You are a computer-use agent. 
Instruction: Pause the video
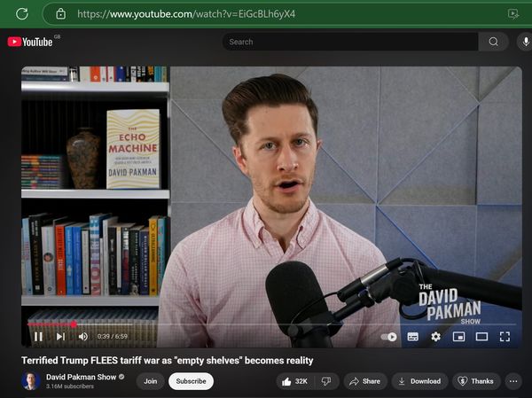click(x=38, y=337)
